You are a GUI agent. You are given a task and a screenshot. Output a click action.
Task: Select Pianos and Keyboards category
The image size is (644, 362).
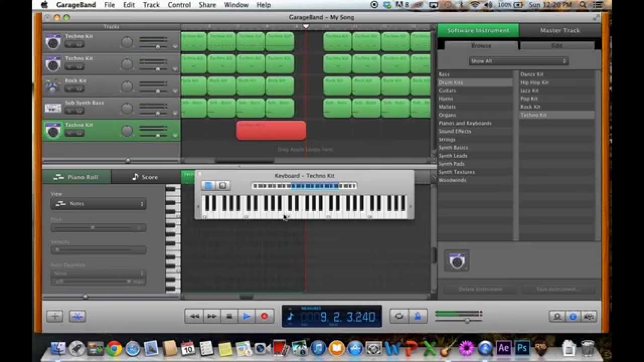click(475, 123)
